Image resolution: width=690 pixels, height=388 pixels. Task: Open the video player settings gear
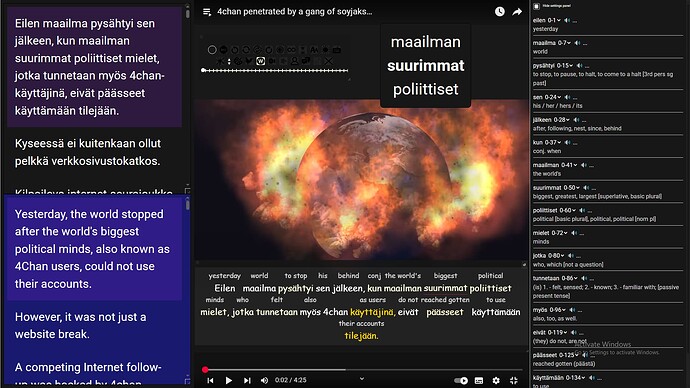[x=496, y=381]
